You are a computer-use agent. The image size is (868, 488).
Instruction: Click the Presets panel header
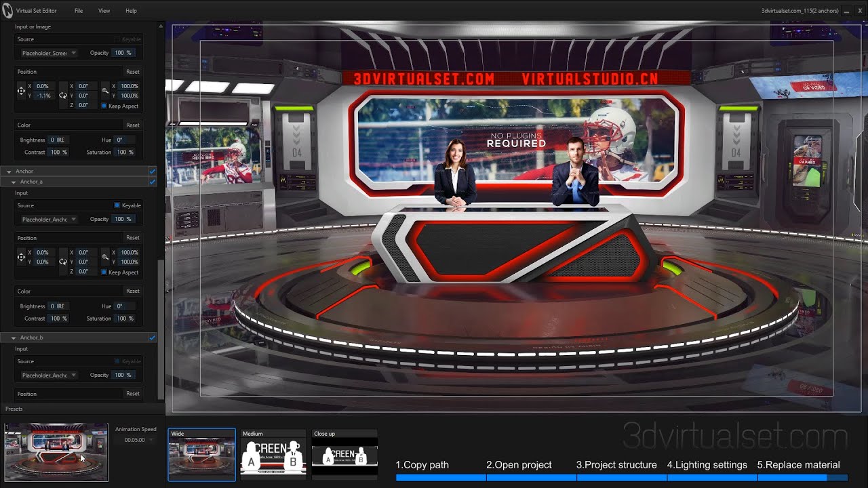click(81, 409)
